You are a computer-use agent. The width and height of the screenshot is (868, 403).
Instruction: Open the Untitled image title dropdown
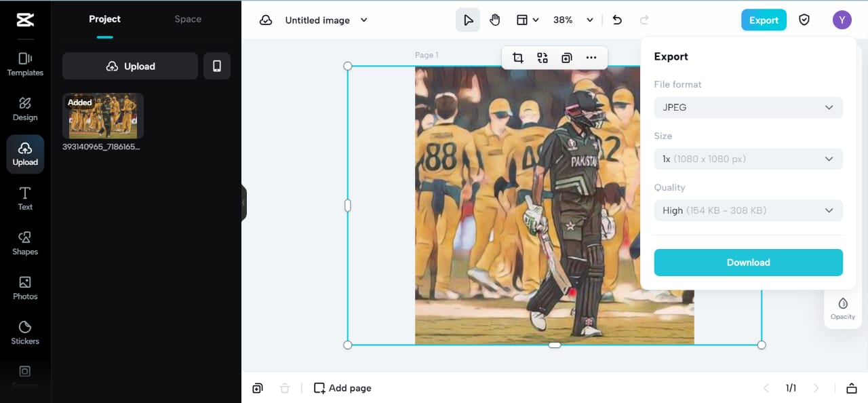[x=326, y=20]
